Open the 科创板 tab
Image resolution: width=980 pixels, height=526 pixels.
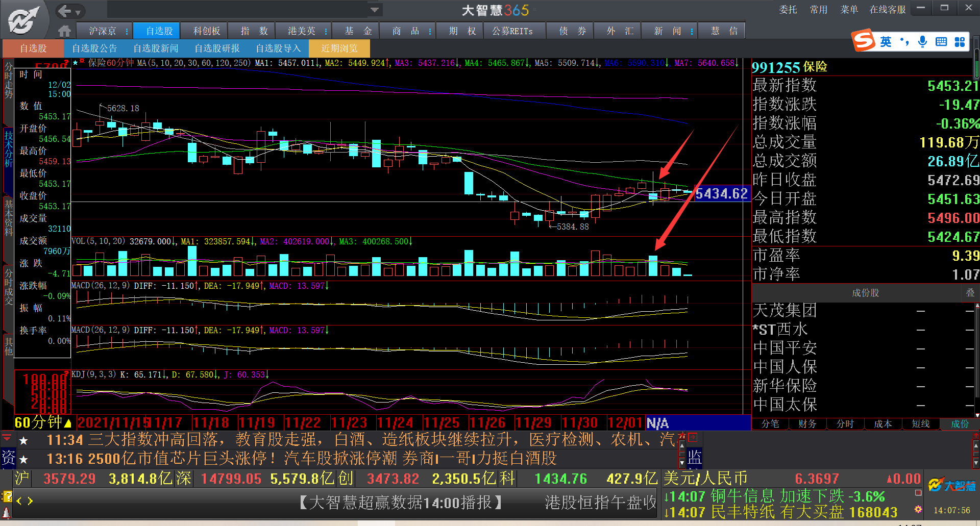[207, 31]
